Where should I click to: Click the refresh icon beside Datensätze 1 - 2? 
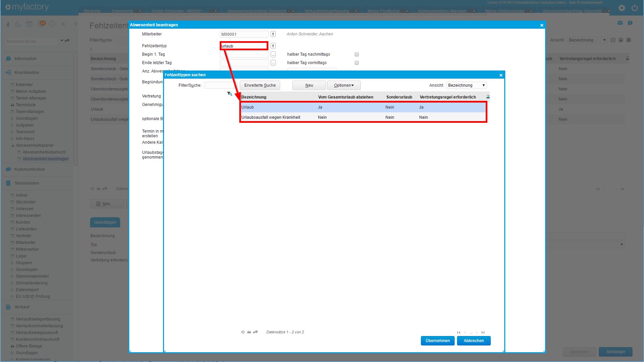click(x=243, y=332)
